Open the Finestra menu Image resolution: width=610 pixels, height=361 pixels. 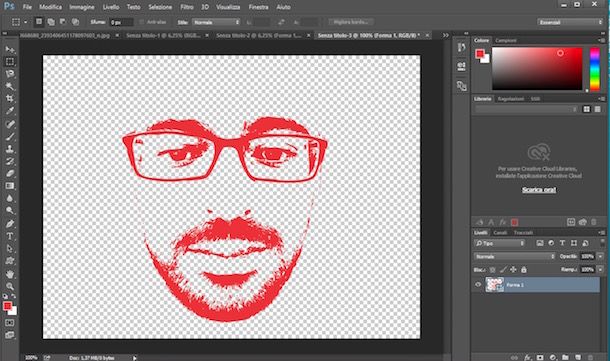tap(258, 7)
